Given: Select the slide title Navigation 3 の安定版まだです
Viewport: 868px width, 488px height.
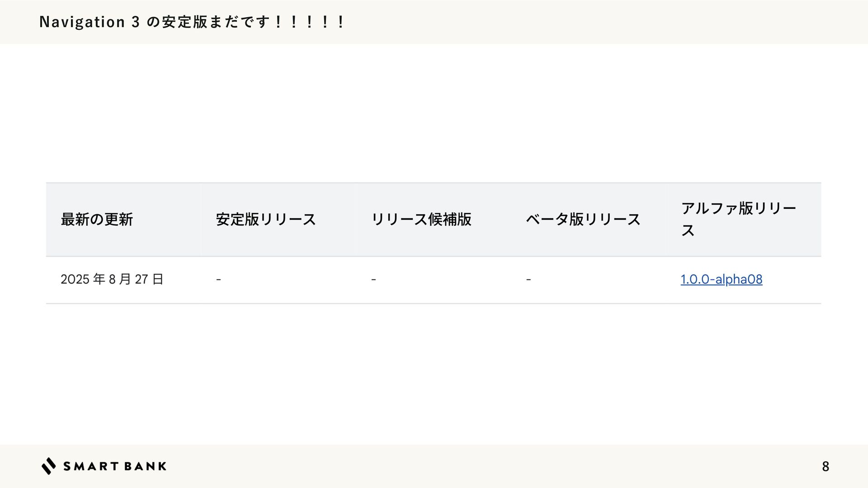Looking at the screenshot, I should pos(192,22).
